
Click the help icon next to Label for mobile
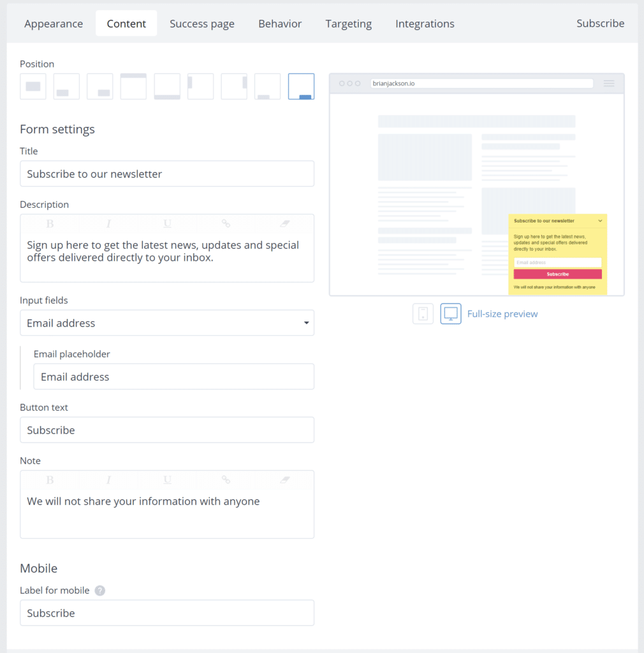pyautogui.click(x=100, y=591)
